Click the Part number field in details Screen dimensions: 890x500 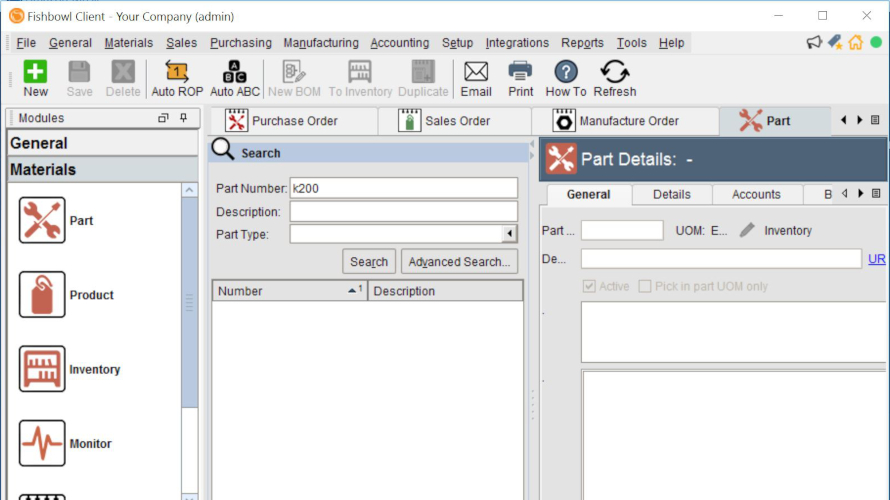click(622, 230)
